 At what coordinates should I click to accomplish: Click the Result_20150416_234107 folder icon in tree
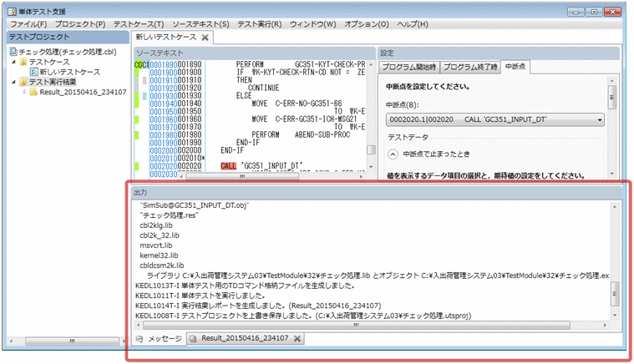33,92
